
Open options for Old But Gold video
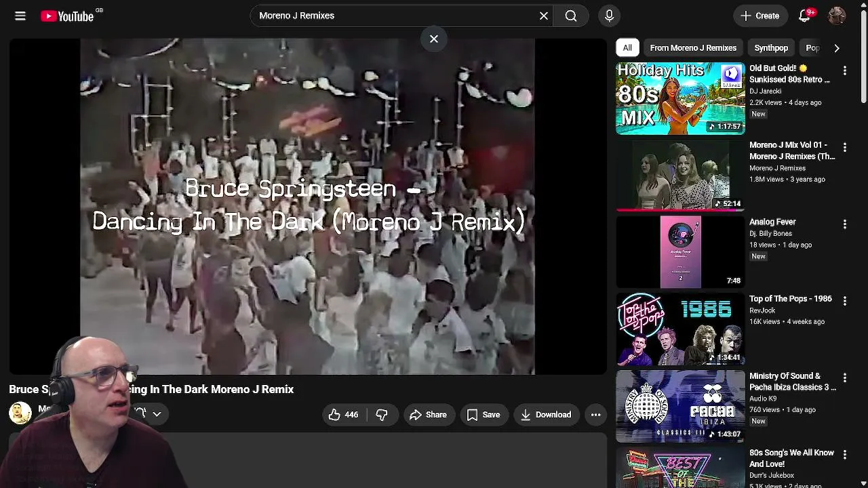[844, 70]
